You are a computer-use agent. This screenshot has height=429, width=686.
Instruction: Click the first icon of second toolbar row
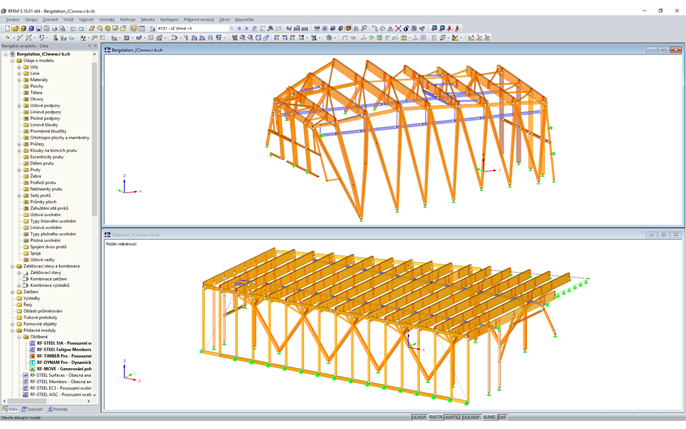click(x=7, y=38)
